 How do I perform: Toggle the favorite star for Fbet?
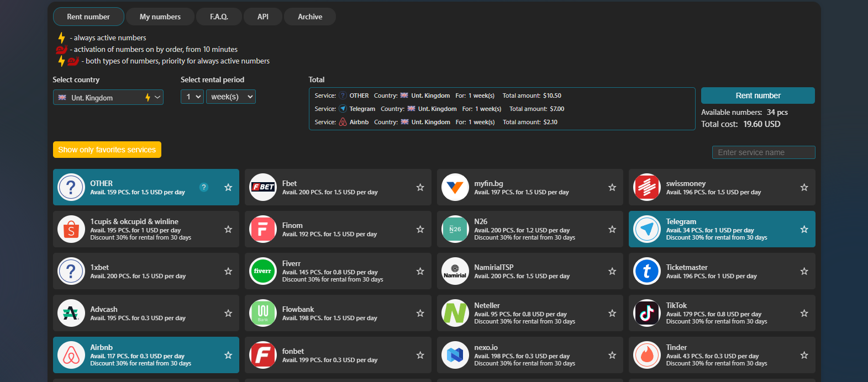tap(420, 187)
